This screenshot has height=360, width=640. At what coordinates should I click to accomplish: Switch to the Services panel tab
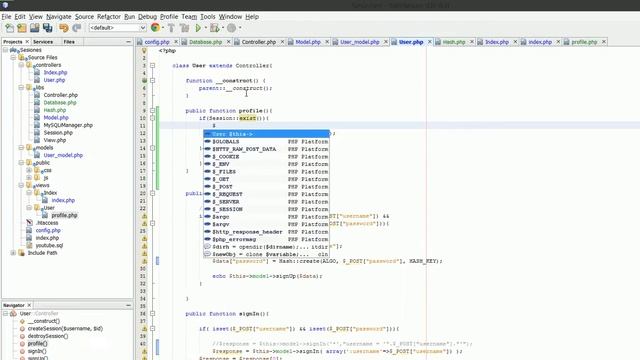coord(43,42)
